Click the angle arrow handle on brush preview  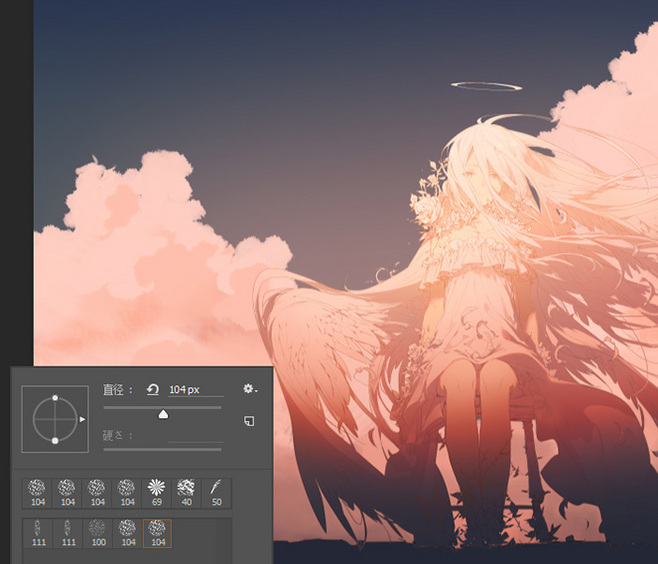82,419
